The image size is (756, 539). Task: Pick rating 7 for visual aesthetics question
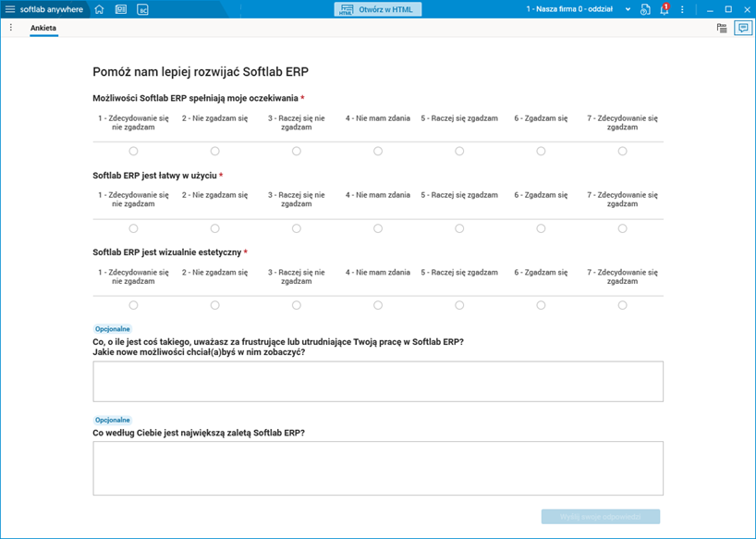[622, 305]
